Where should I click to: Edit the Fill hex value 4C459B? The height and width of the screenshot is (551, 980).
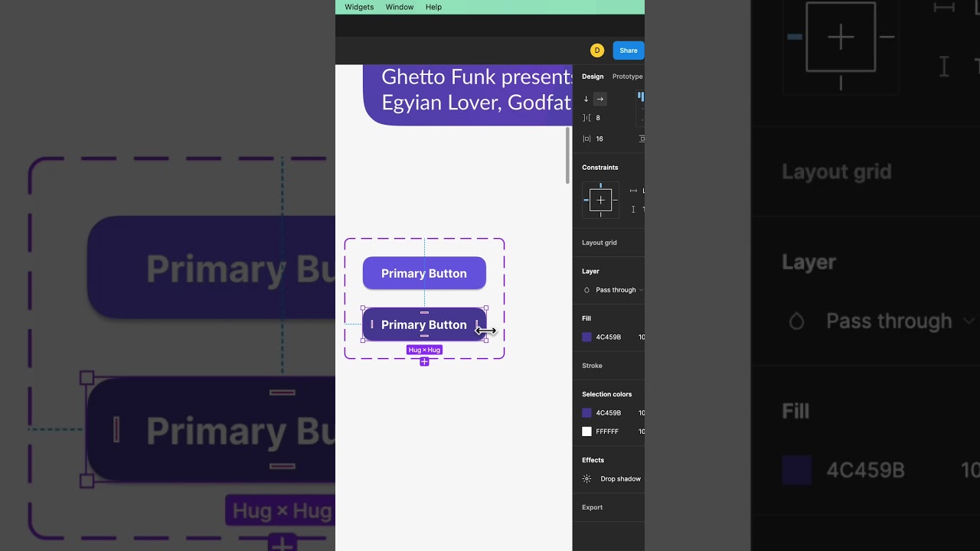pos(608,337)
